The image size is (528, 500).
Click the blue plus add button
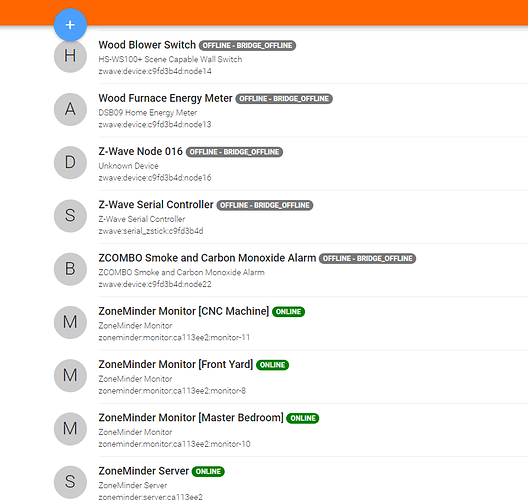click(x=70, y=25)
